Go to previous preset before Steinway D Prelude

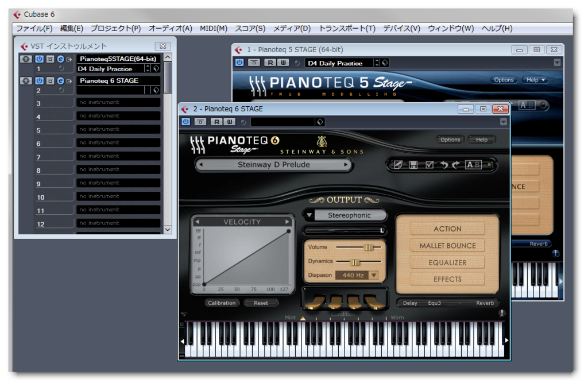[202, 165]
